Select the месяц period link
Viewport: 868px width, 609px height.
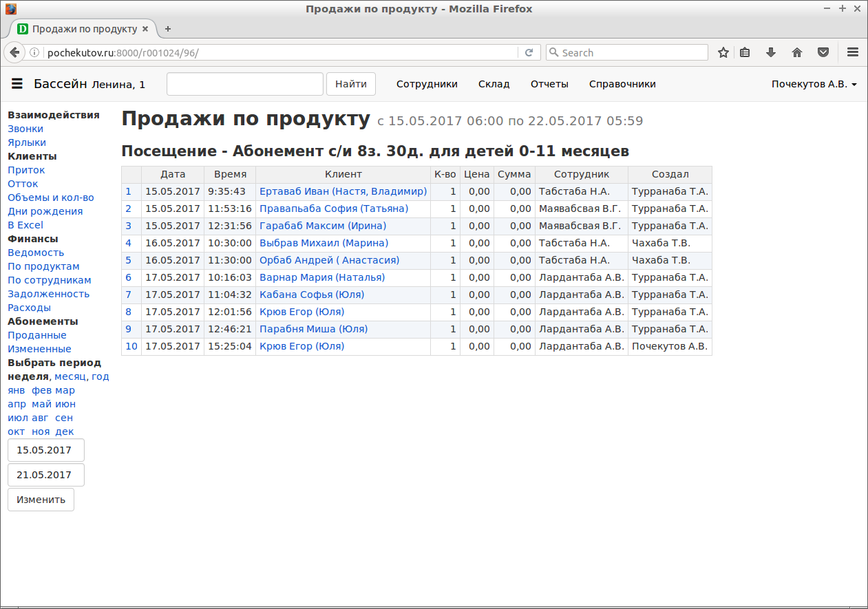[70, 376]
